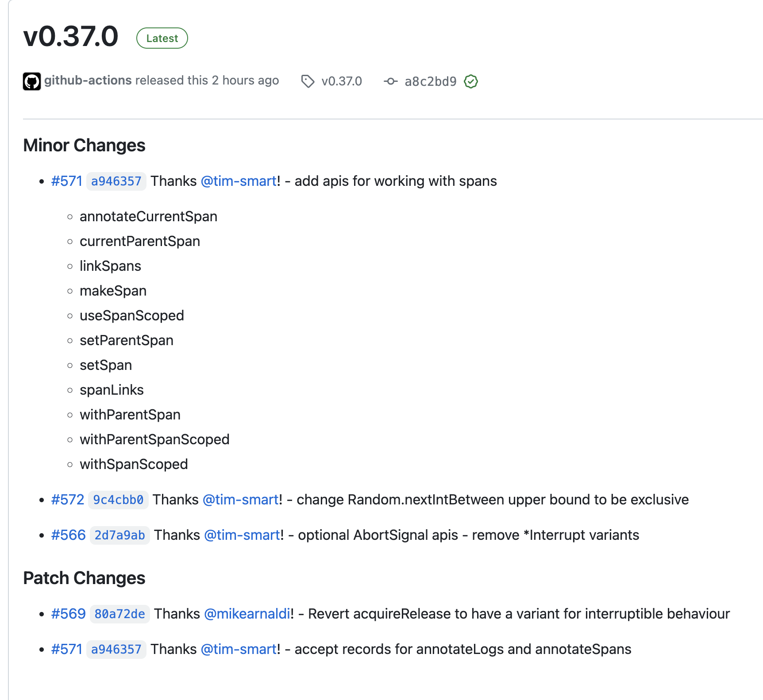This screenshot has height=700, width=763.
Task: Open pull request #571 under Patch Changes
Action: 67,650
